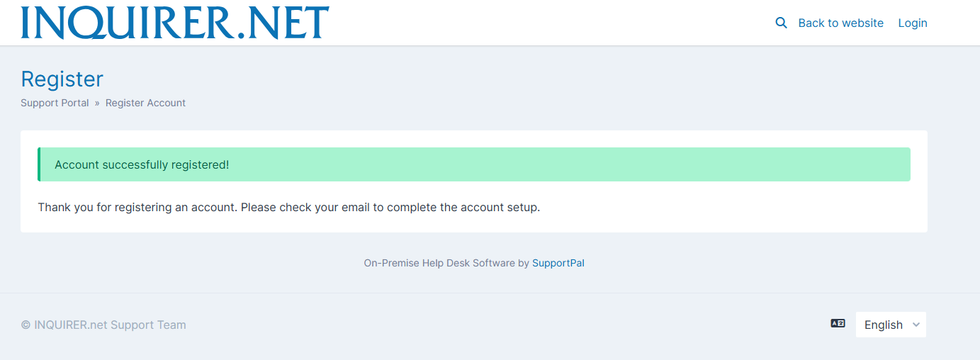Click the INQUIRER.net Support Team footer text
980x360 pixels.
point(110,325)
